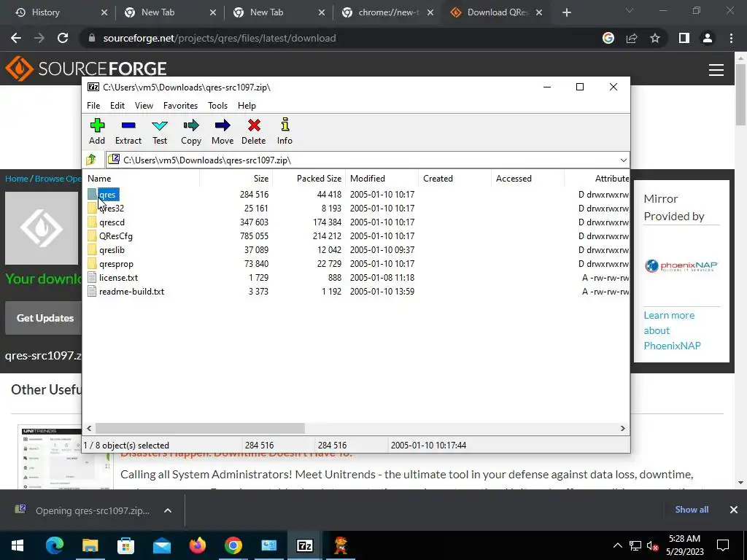Open a new Chrome tab
Image resolution: width=747 pixels, height=560 pixels.
(566, 12)
